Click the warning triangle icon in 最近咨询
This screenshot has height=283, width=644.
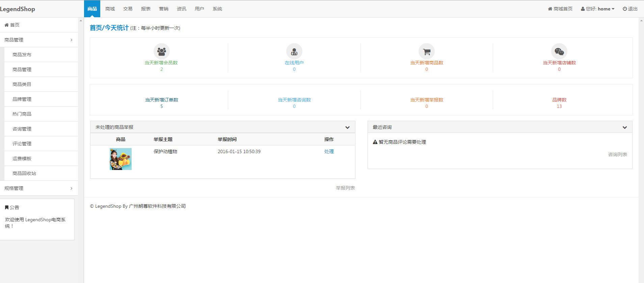tap(375, 142)
